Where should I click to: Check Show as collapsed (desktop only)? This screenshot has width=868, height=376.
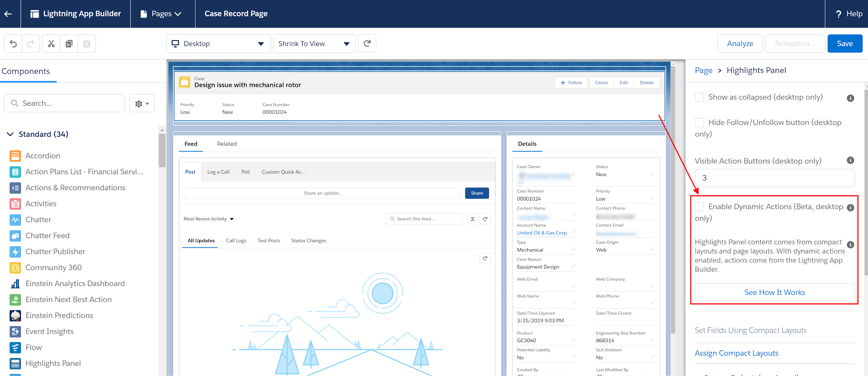[x=699, y=97]
